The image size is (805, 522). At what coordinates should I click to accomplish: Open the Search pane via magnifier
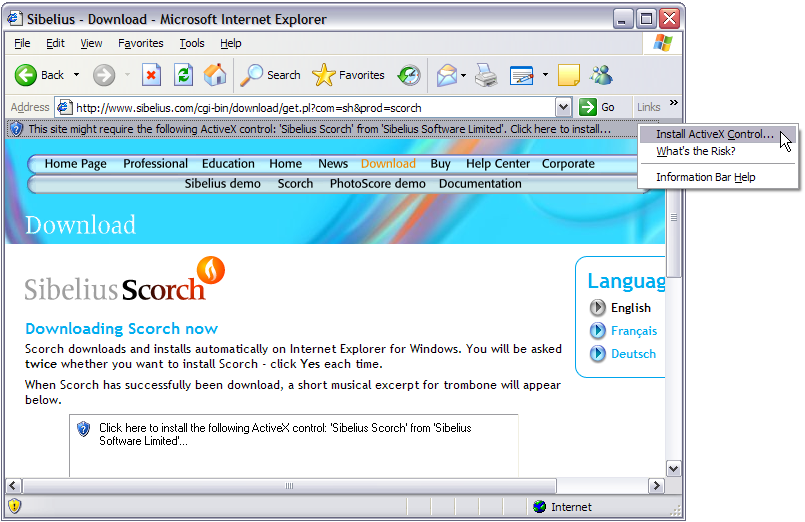tap(252, 75)
